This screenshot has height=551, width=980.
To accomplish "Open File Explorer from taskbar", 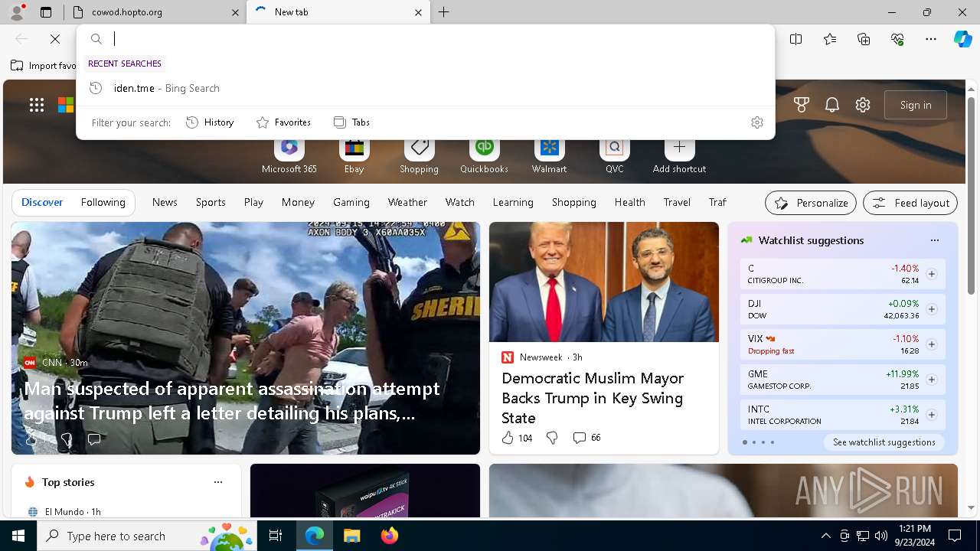I will [x=351, y=536].
